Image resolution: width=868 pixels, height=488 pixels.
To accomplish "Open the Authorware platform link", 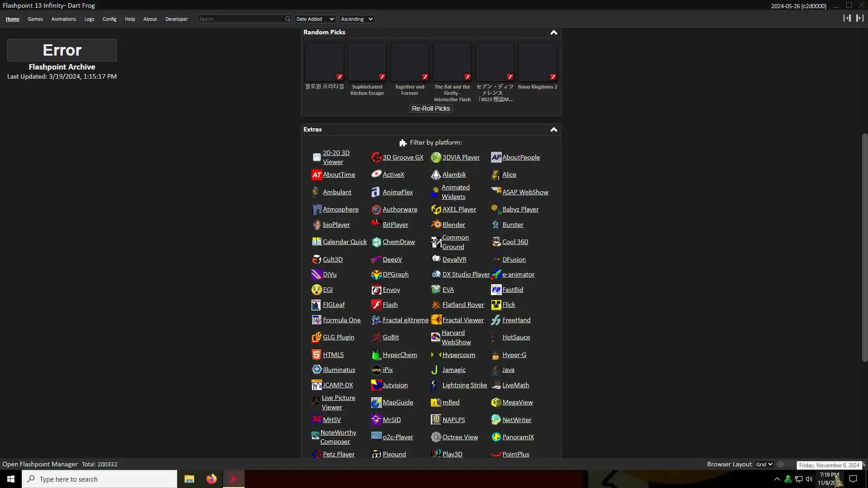I will 400,210.
